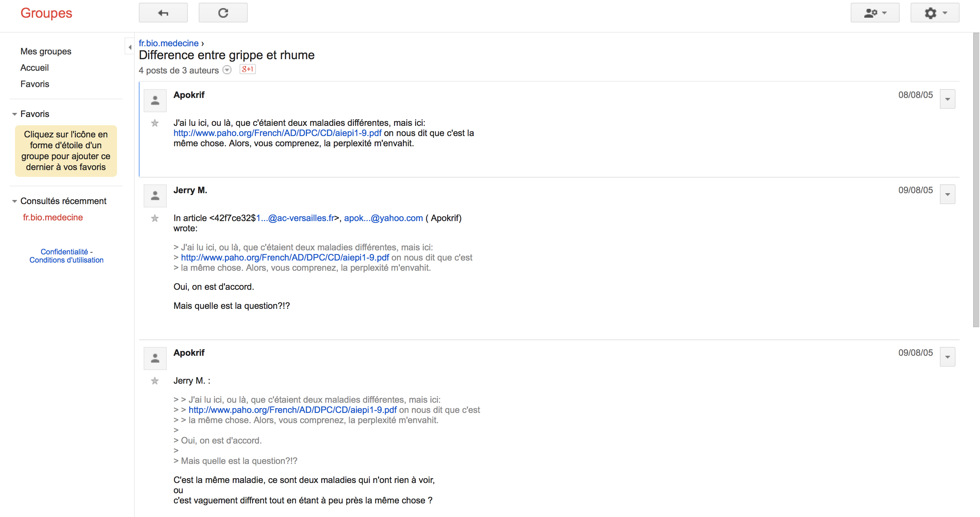The width and height of the screenshot is (980, 517).
Task: Click the date 08/08/05
Action: [915, 95]
